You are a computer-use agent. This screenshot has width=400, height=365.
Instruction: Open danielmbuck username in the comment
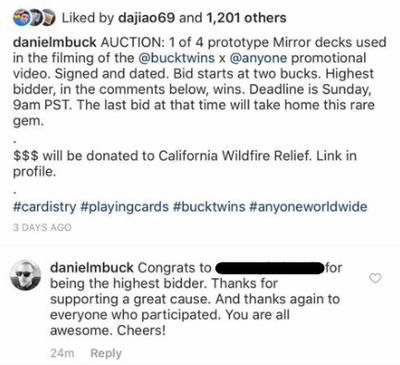92,268
